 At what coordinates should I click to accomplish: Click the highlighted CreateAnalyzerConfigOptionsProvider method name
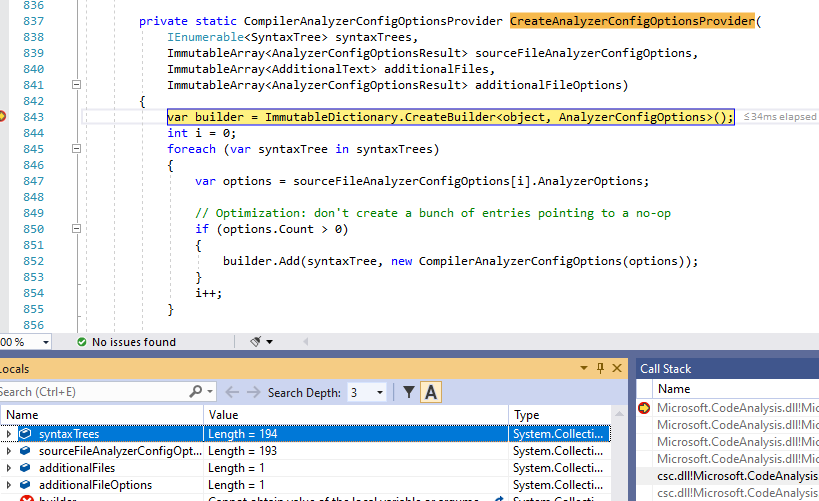point(632,21)
